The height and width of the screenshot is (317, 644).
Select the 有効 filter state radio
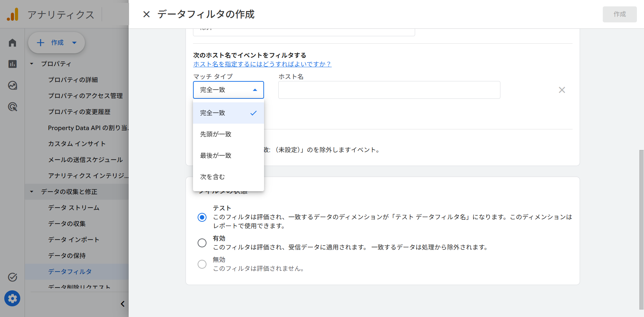pos(202,243)
